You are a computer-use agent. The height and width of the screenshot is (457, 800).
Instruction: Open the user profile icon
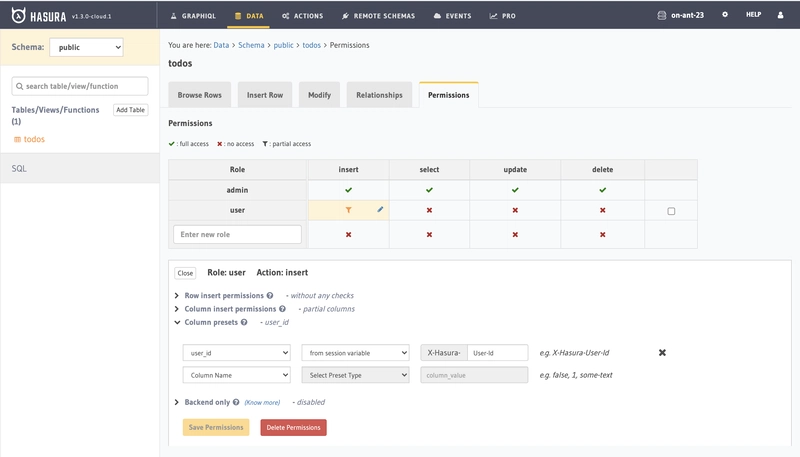point(780,15)
